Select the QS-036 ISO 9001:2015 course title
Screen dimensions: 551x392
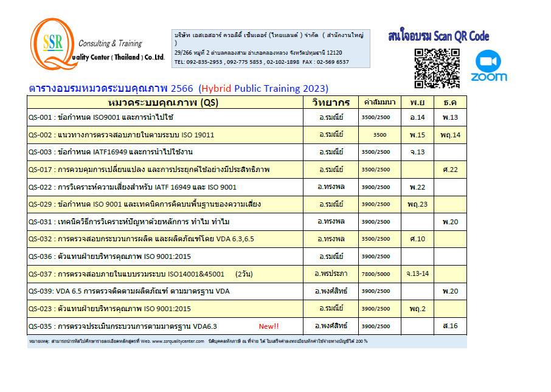pyautogui.click(x=109, y=256)
